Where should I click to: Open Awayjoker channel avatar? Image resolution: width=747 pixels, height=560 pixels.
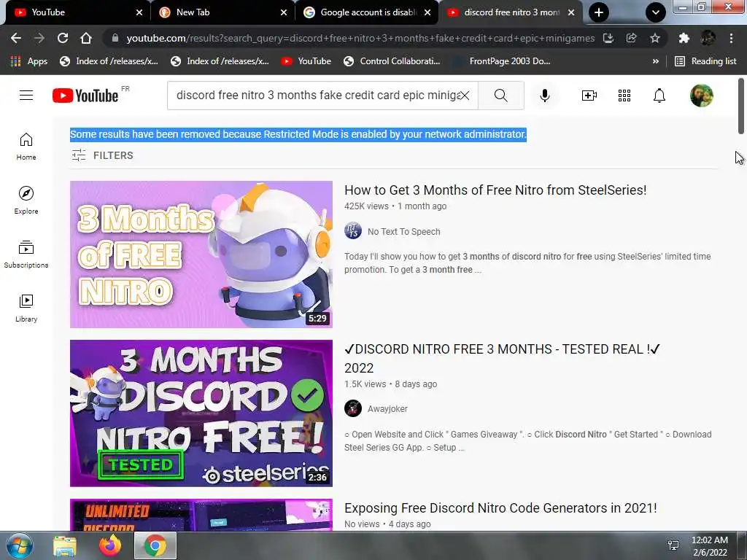[353, 408]
